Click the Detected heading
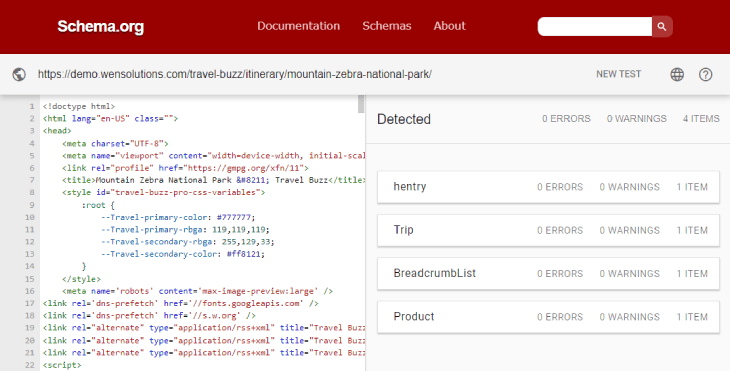Image resolution: width=730 pixels, height=371 pixels. tap(404, 119)
